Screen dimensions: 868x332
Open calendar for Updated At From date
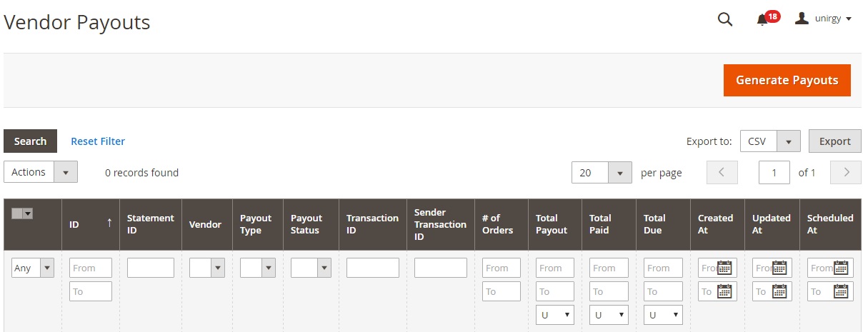pos(780,268)
